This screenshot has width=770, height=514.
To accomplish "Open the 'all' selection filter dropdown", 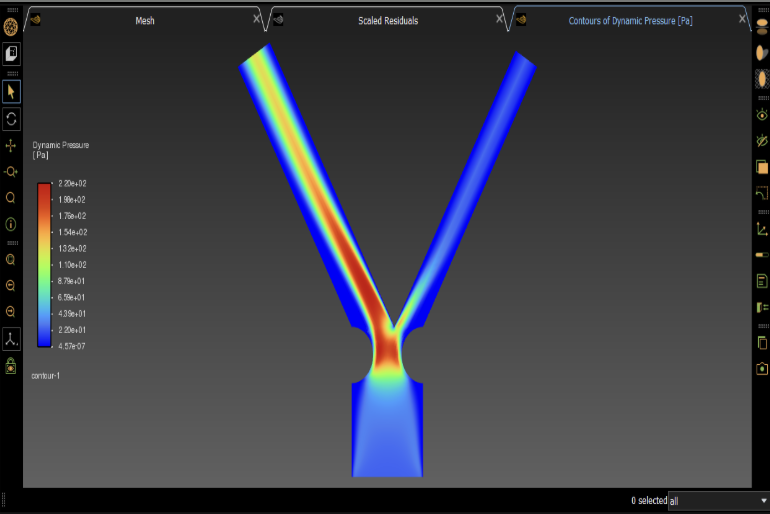I will click(x=718, y=501).
